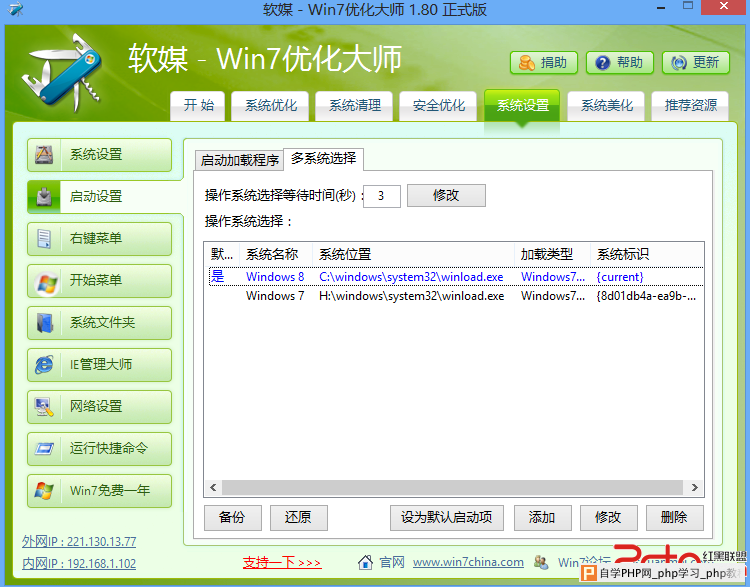Click the 系统文件夹 sidebar icon
The width and height of the screenshot is (750, 587).
tap(45, 322)
